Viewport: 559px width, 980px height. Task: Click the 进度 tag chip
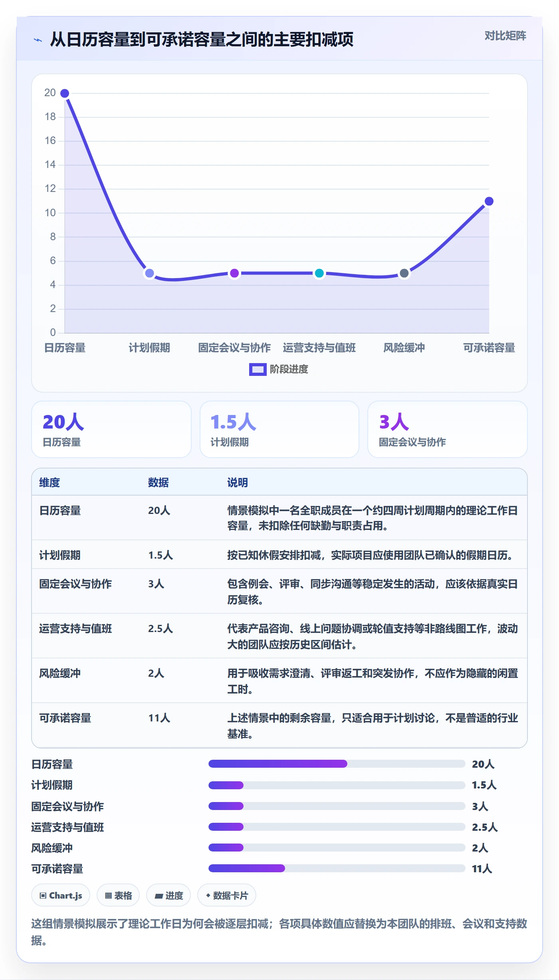(x=168, y=895)
